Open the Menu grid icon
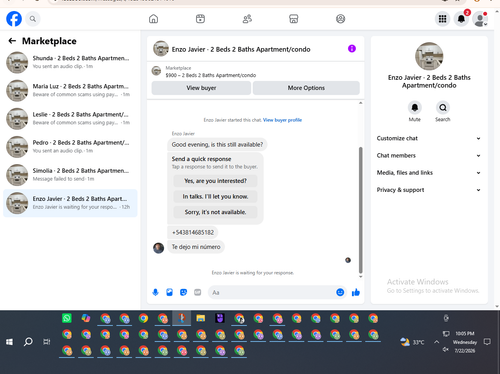Image resolution: width=500 pixels, height=374 pixels. click(x=442, y=19)
